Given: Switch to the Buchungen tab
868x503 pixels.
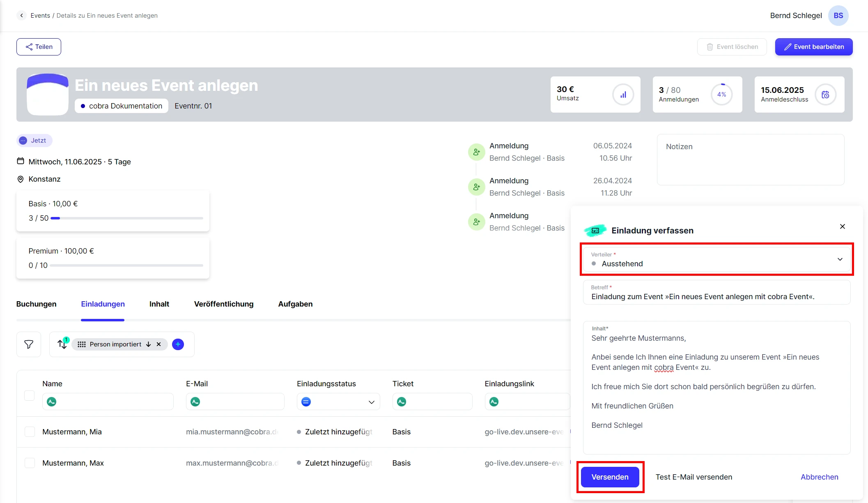Looking at the screenshot, I should coord(36,304).
